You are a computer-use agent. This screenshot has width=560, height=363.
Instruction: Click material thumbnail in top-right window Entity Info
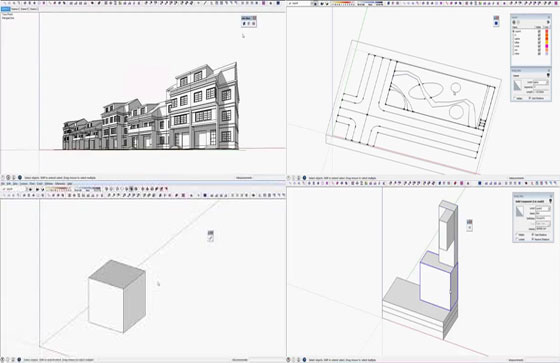coord(518,85)
